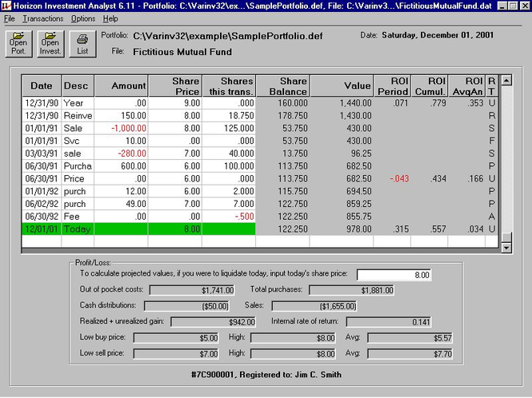Click the average sell price field $7.70
Viewport: 532px width, 398px height.
pyautogui.click(x=410, y=354)
